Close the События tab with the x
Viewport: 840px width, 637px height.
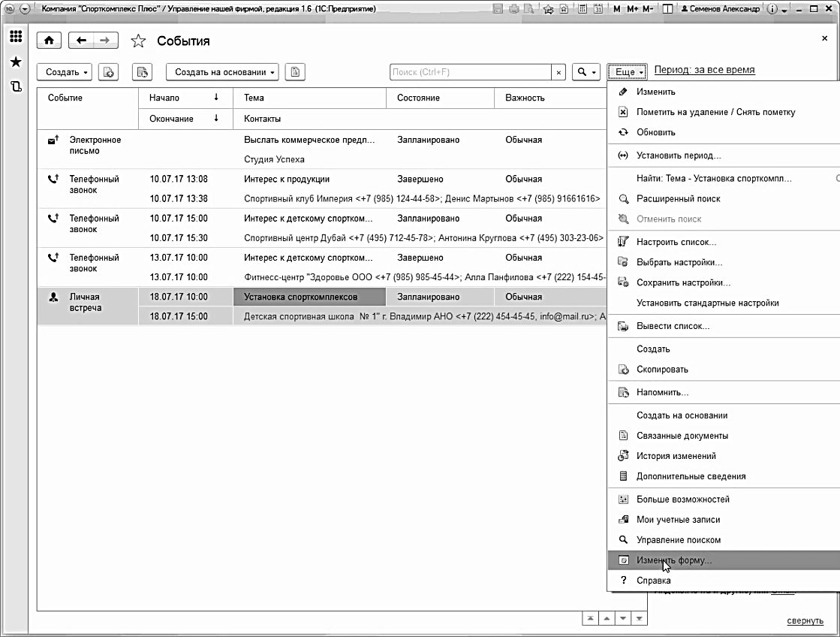[x=824, y=38]
